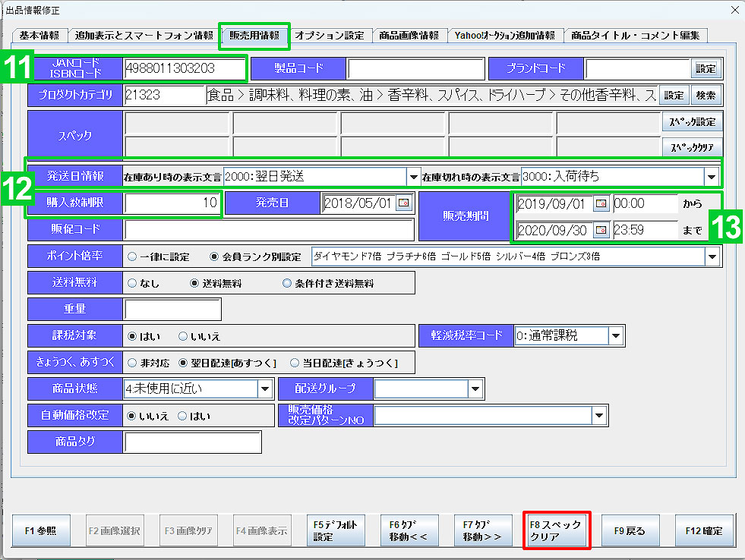Focus the 購入数制限 input field
The image size is (745, 560).
173,203
